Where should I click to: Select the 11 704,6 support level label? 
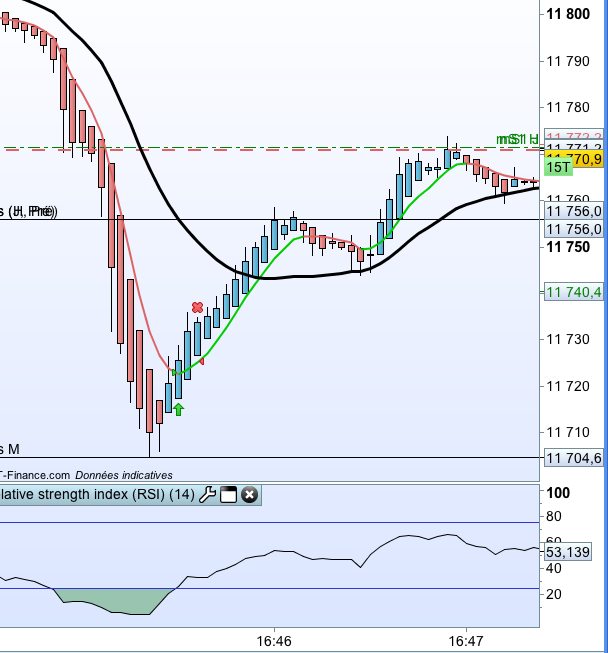[574, 458]
